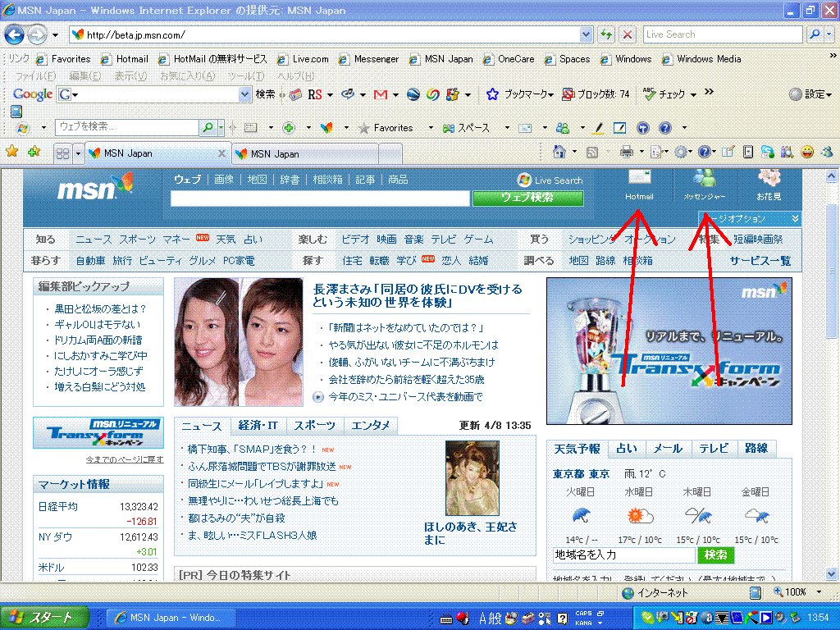Click the green 検索 button under weather
Image resolution: width=840 pixels, height=630 pixels.
(x=715, y=555)
